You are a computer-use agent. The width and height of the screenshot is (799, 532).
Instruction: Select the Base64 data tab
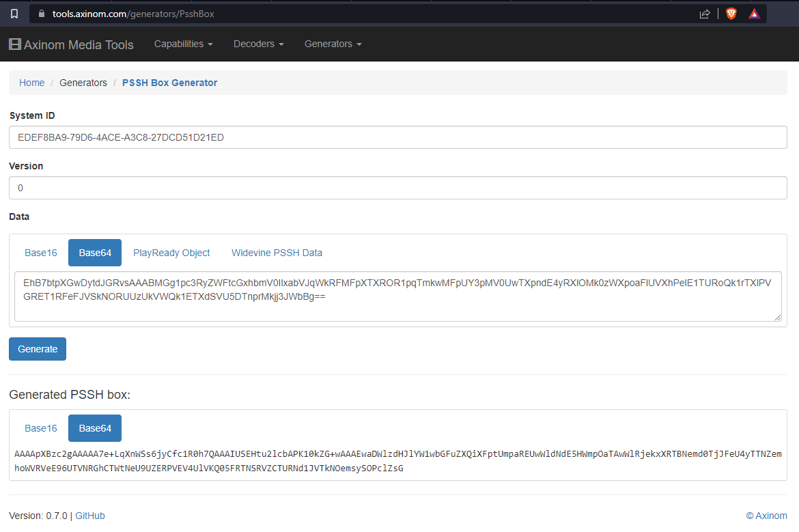[95, 253]
